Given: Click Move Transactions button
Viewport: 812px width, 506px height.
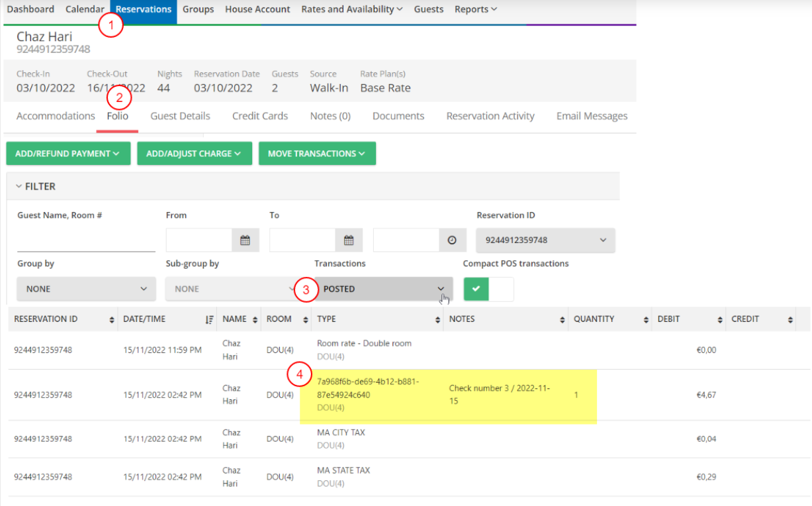Looking at the screenshot, I should point(317,154).
